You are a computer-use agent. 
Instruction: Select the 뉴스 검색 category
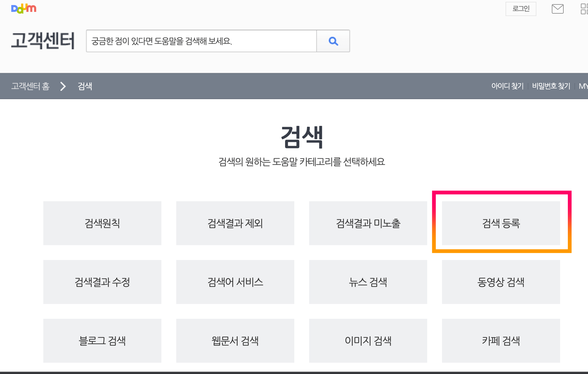click(368, 282)
